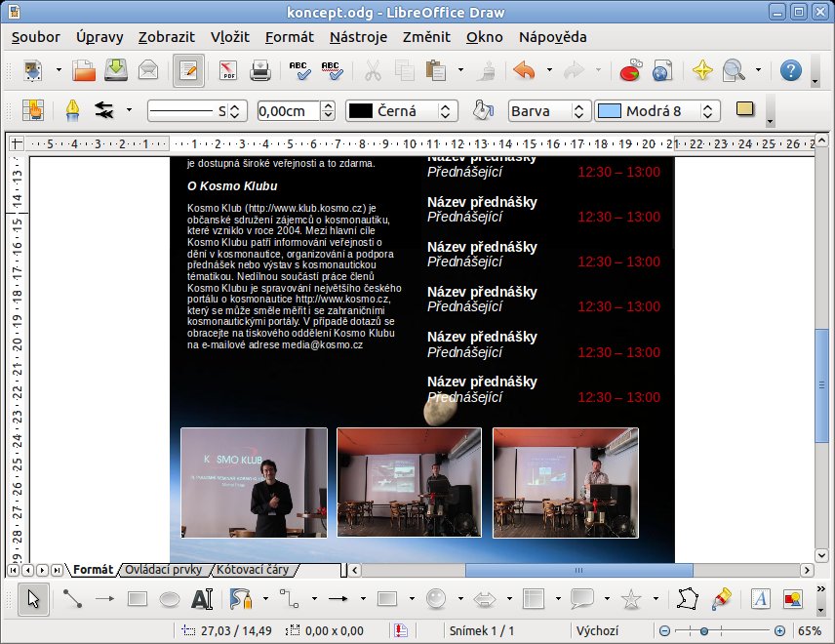835x644 pixels.
Task: Expand the undo history dropdown
Action: (549, 70)
